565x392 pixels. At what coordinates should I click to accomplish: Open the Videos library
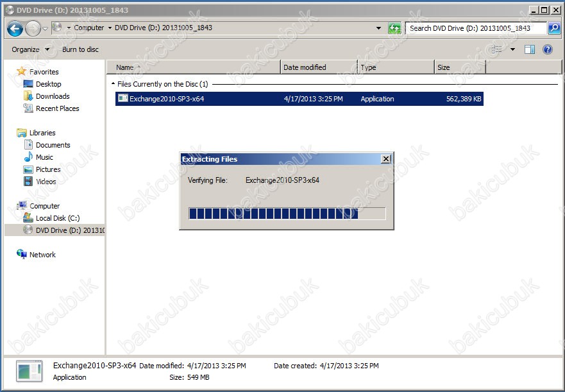[x=46, y=182]
